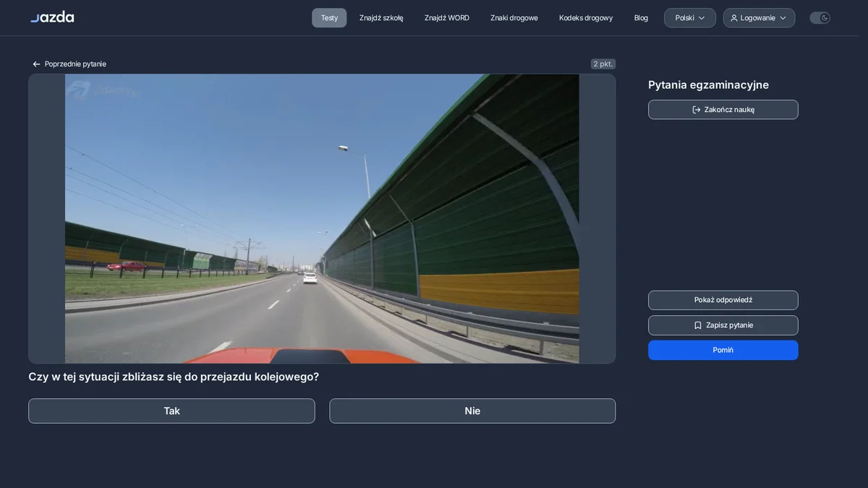Answer Nie to the question
The height and width of the screenshot is (488, 868).
(x=472, y=411)
